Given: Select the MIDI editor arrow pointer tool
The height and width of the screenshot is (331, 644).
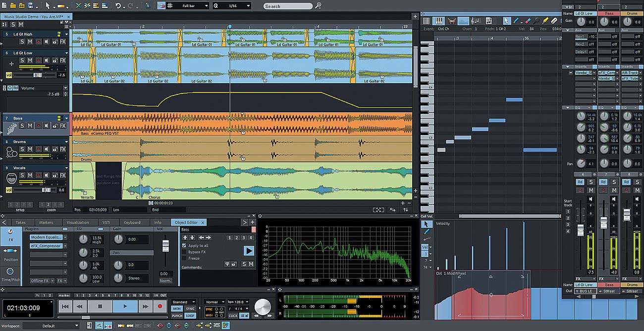Looking at the screenshot, I should pos(506,21).
